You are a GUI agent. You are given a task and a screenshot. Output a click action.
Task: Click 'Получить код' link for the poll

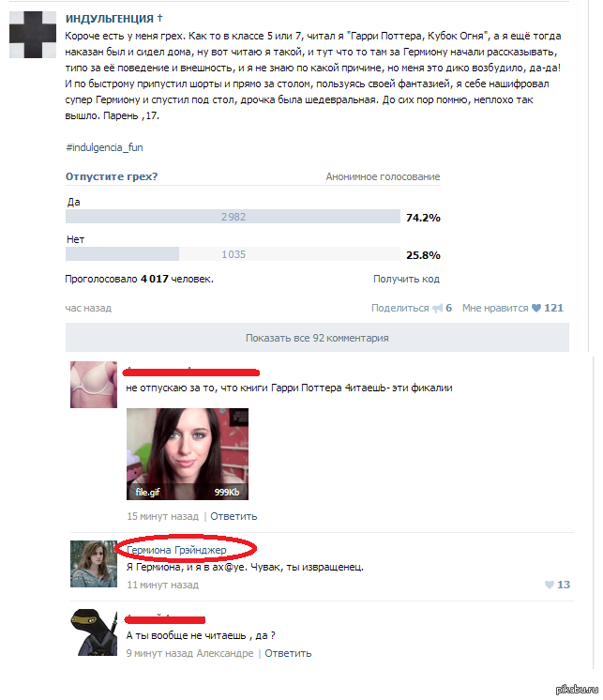pos(406,279)
